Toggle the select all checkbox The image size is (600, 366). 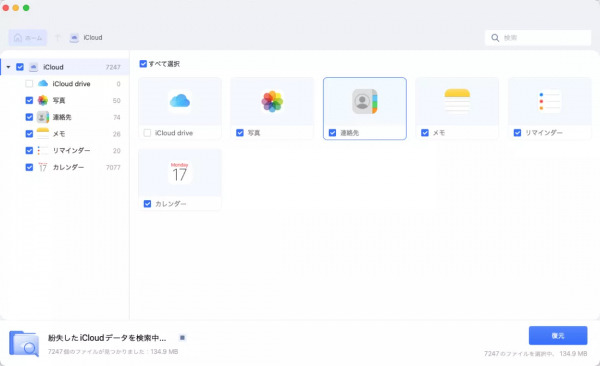pos(143,64)
